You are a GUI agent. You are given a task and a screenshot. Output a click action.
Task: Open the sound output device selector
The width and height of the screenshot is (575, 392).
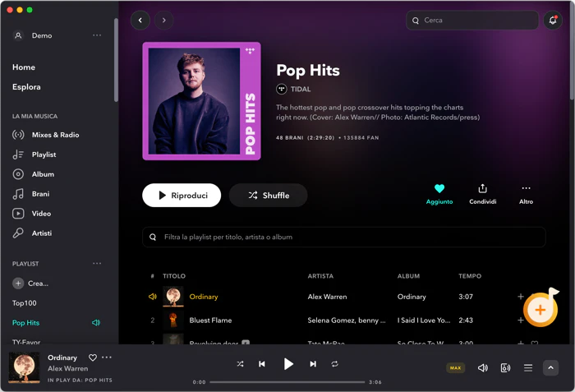505,368
